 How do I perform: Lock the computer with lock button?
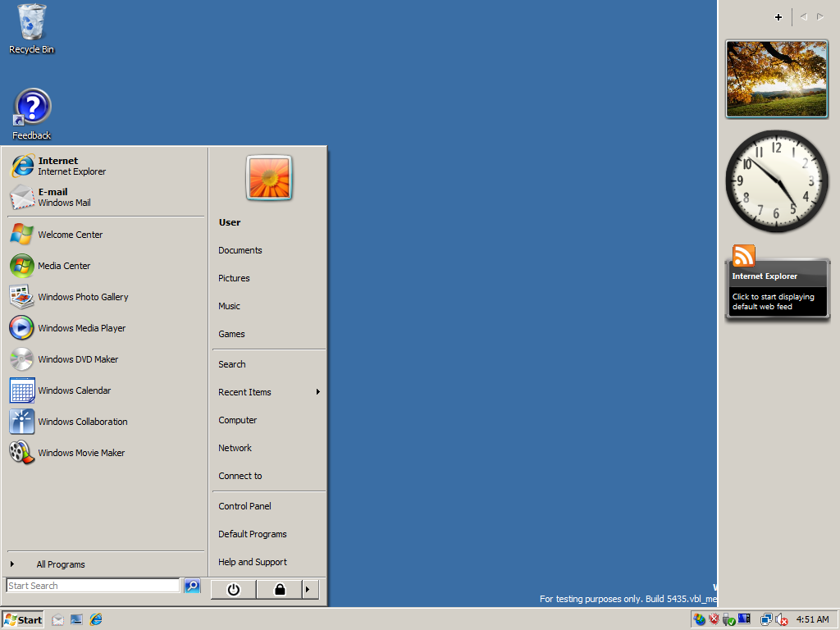pyautogui.click(x=279, y=589)
